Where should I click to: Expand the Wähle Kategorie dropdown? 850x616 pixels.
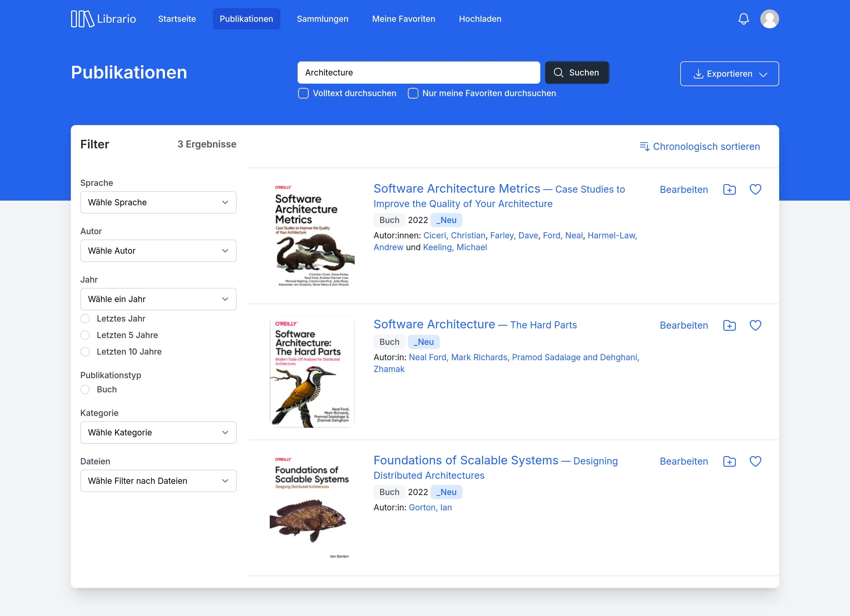(x=158, y=432)
